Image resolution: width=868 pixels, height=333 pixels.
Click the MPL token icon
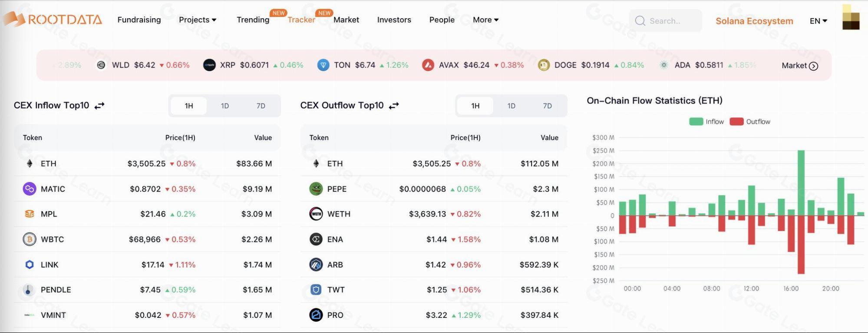point(30,214)
